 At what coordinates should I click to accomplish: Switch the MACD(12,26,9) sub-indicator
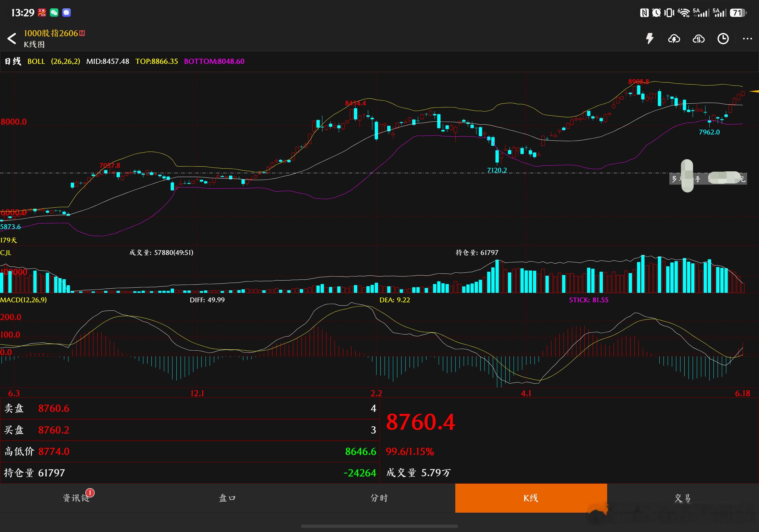pyautogui.click(x=23, y=300)
